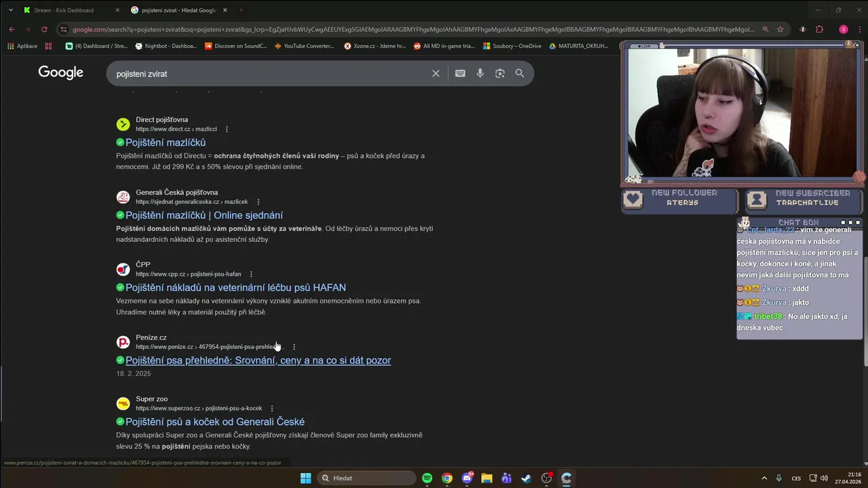Open Discord from the taskbar
Screen dimensions: 868x488
467,478
